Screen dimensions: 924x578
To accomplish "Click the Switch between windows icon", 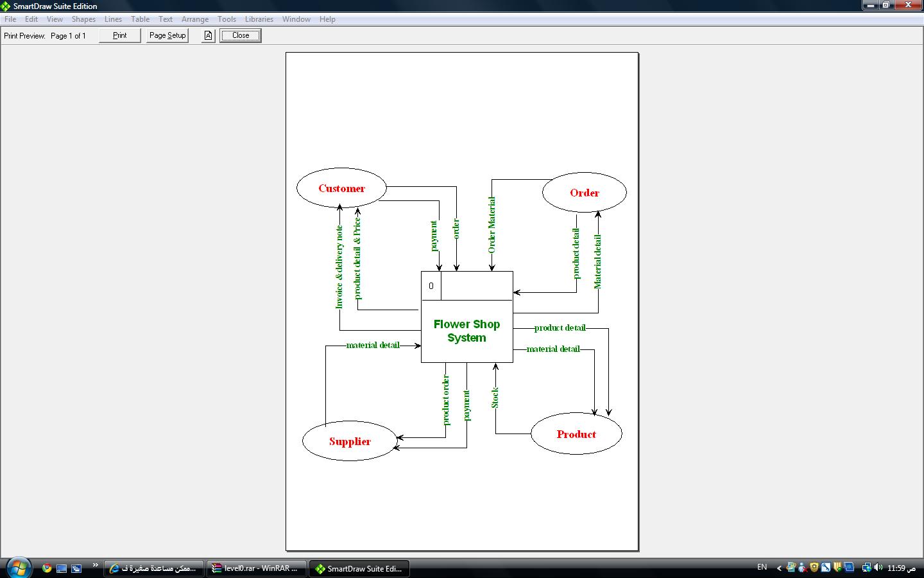I will [76, 568].
